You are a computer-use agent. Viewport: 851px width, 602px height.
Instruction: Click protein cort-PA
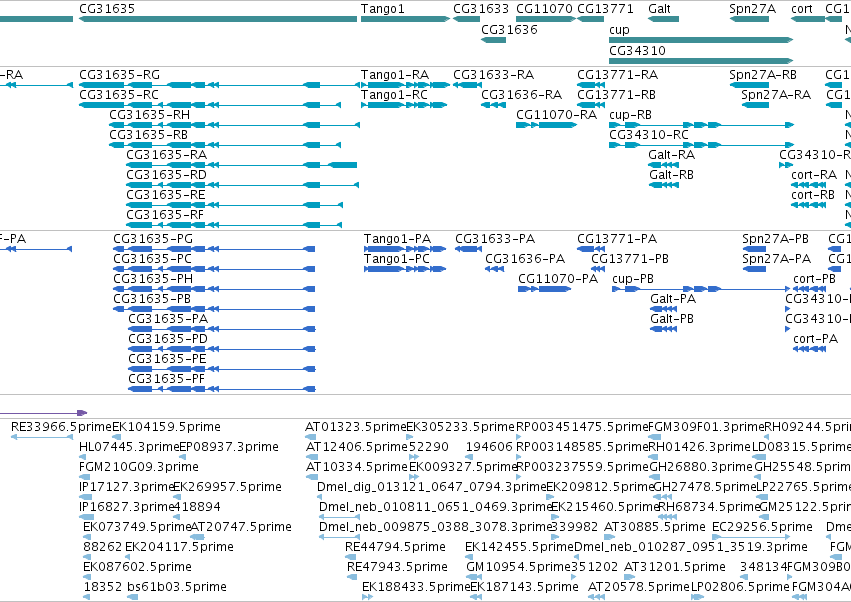[x=816, y=339]
